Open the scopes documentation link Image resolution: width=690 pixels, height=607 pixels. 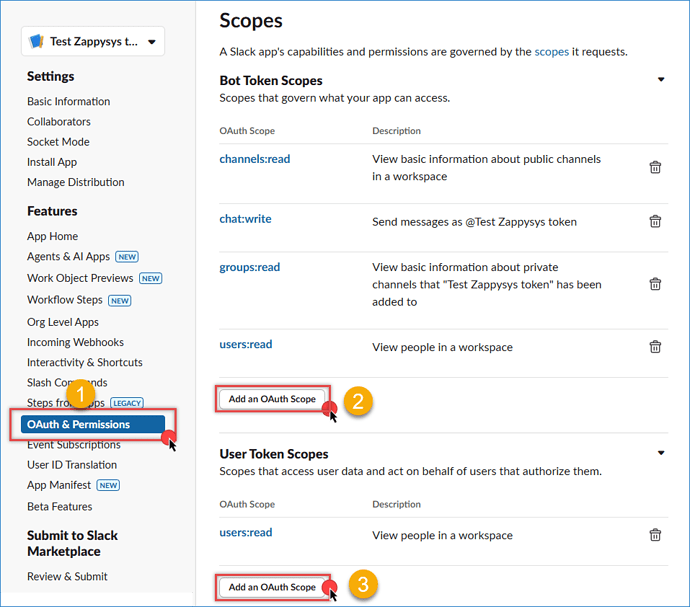(551, 52)
